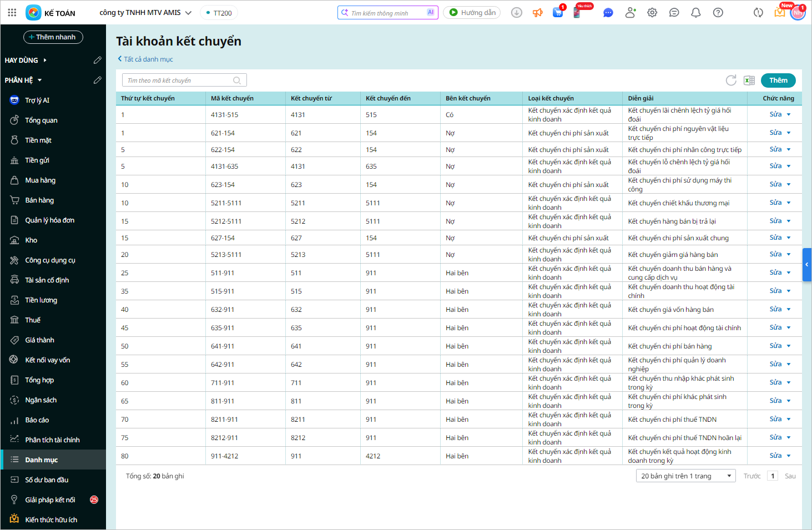Click the megaphone announcements icon

pyautogui.click(x=537, y=13)
